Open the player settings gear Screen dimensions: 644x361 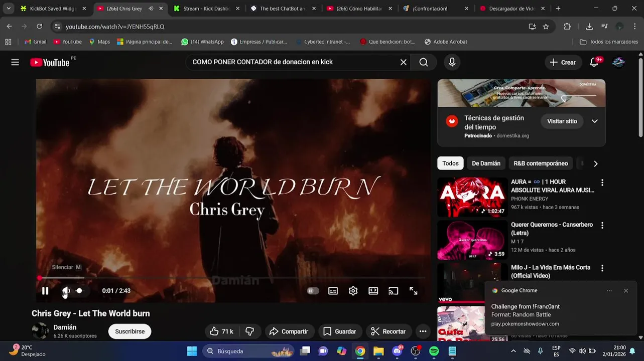(x=353, y=291)
